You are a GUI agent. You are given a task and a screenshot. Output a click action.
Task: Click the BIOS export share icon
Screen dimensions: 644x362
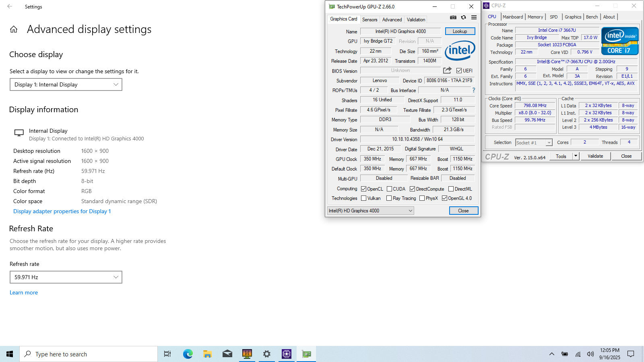[x=447, y=70]
